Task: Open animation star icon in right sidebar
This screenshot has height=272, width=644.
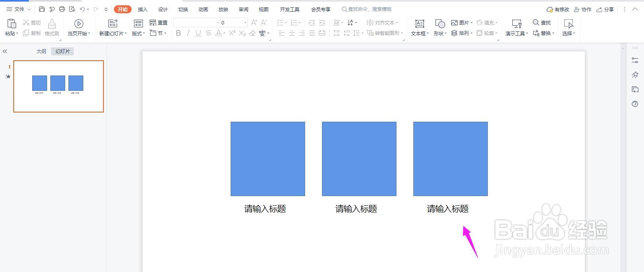Action: [635, 75]
